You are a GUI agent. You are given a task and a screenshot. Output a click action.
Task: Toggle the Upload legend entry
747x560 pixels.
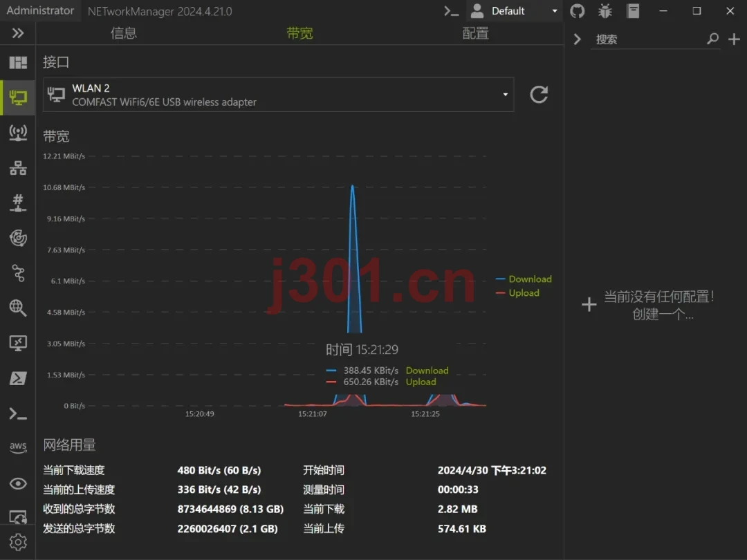pos(517,293)
